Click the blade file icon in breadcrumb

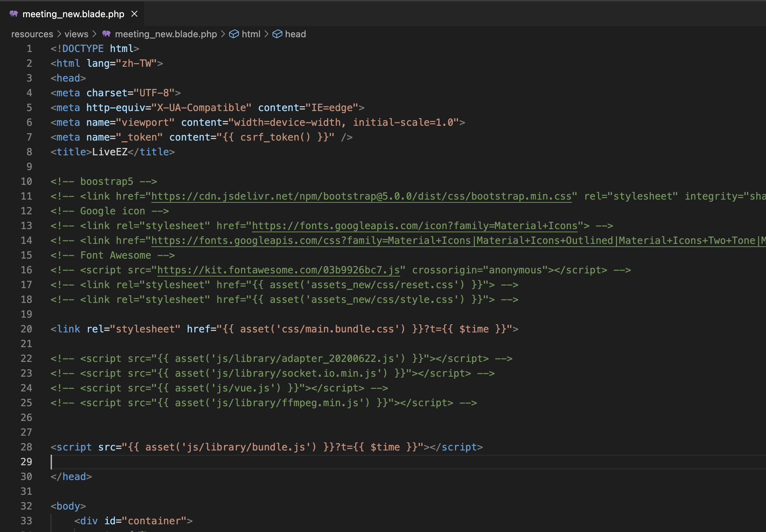click(106, 34)
